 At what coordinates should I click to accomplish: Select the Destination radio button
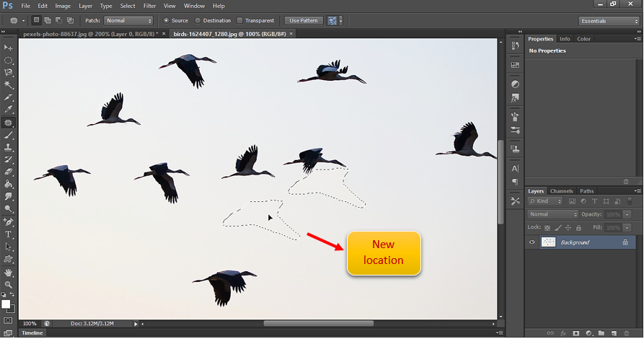[198, 21]
